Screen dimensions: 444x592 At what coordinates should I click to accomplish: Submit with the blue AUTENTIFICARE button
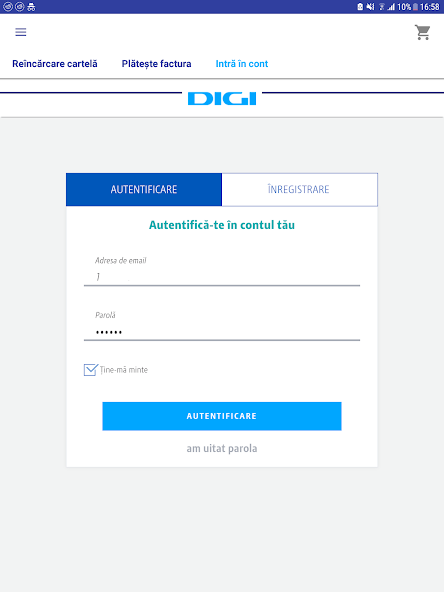click(222, 416)
